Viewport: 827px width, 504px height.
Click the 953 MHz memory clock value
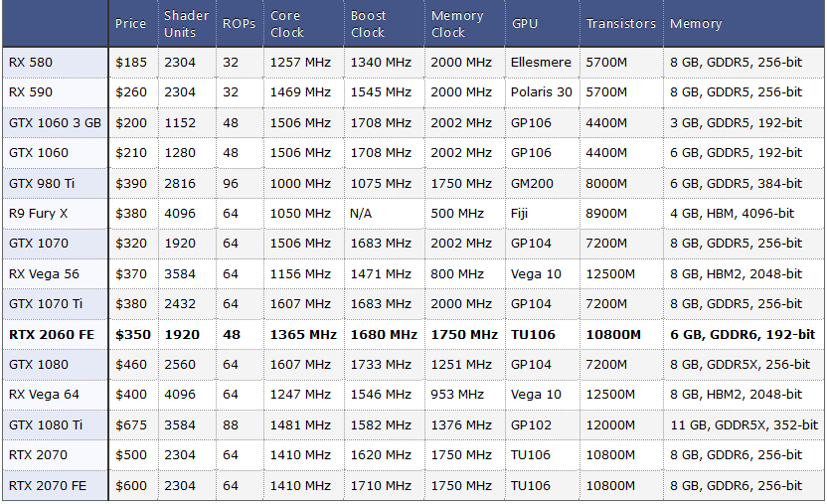pyautogui.click(x=457, y=395)
